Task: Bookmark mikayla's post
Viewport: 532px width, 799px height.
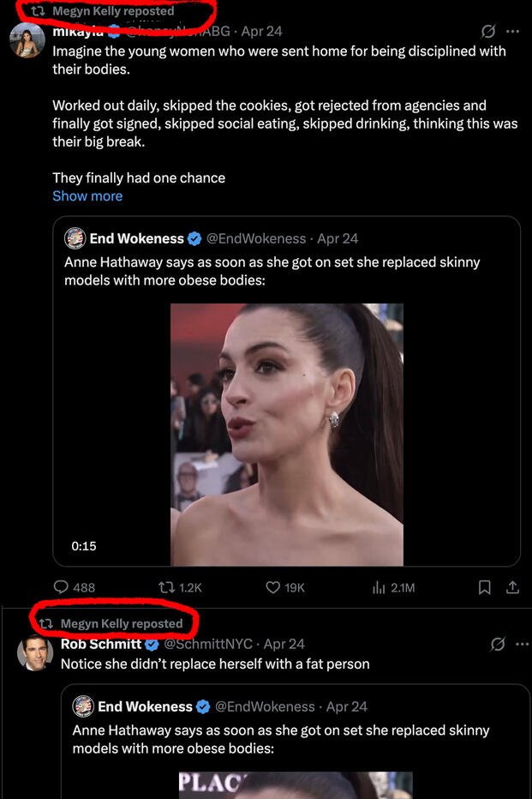Action: 484,587
